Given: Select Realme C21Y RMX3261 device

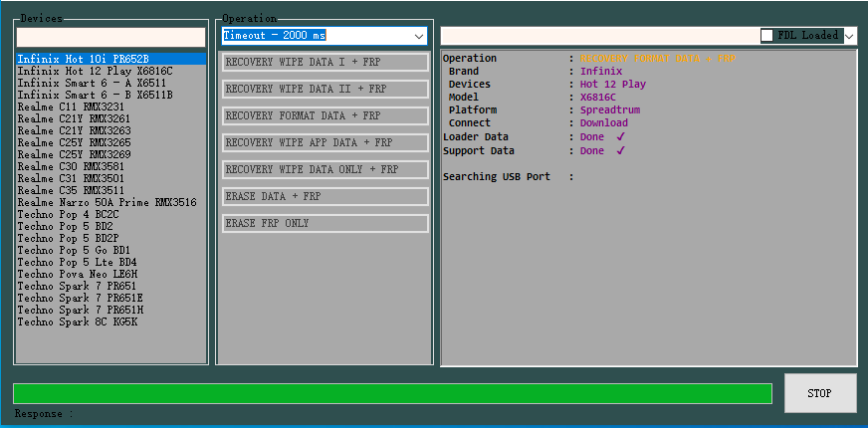Looking at the screenshot, I should point(111,118).
